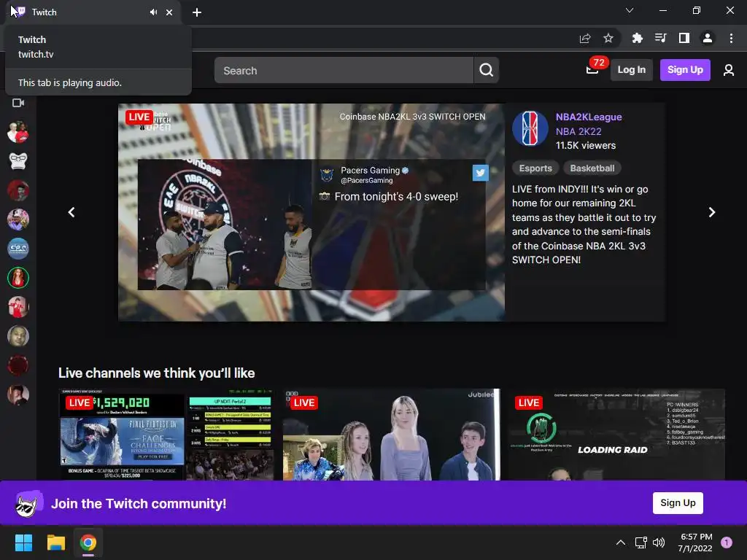
Task: Click the recommended channels camera icon
Action: [18, 103]
